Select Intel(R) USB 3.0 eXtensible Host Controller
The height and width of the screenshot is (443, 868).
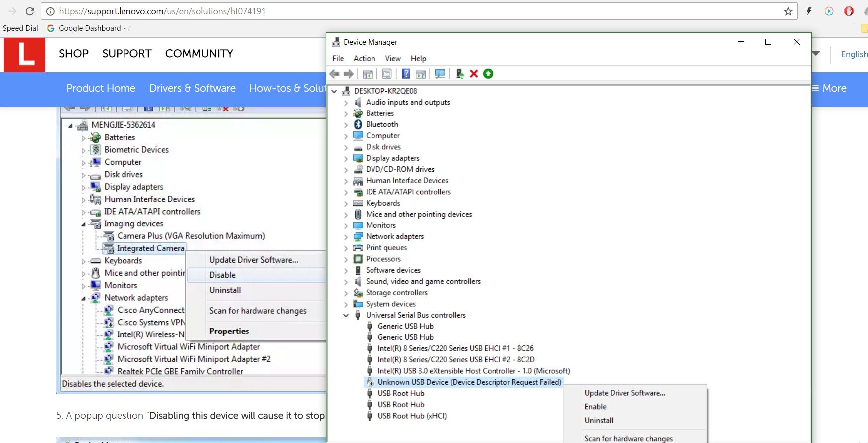pos(474,371)
